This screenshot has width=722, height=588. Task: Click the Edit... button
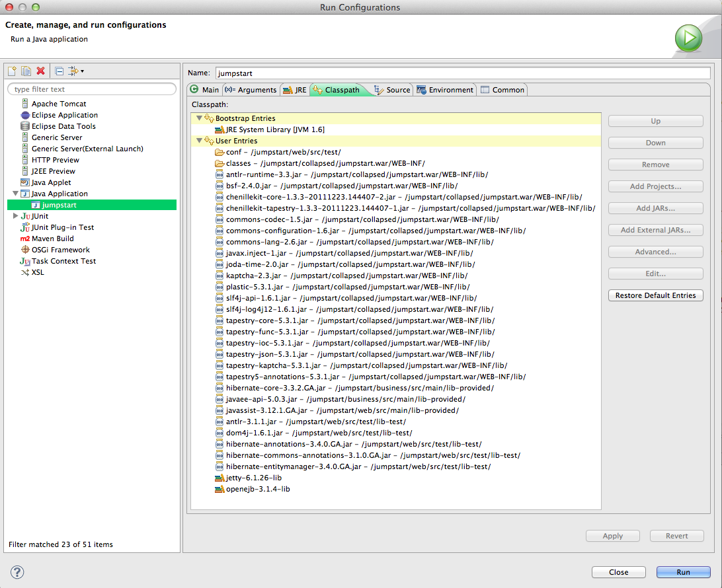point(655,274)
